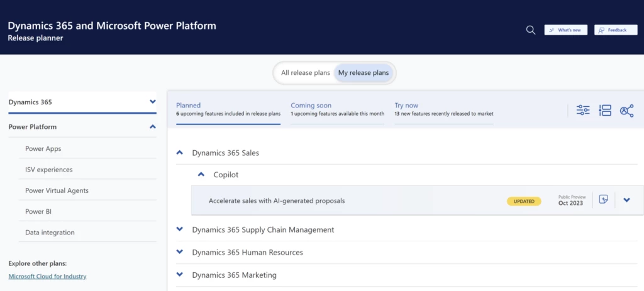Switch to the grouped list view icon
This screenshot has height=291, width=644.
tap(605, 111)
